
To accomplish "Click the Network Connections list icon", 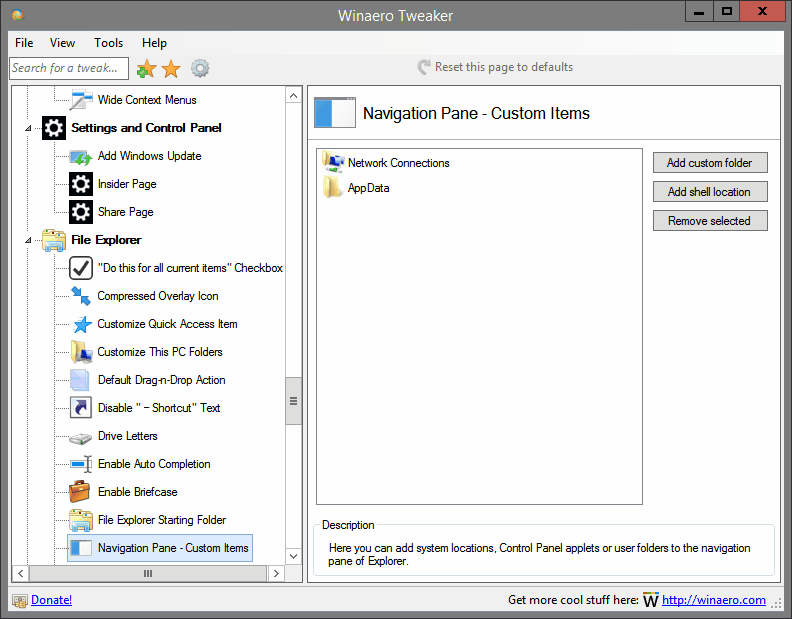I will (x=333, y=162).
